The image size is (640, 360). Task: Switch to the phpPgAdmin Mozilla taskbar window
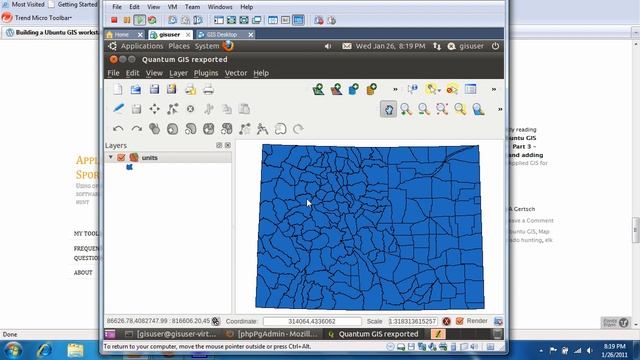273,334
